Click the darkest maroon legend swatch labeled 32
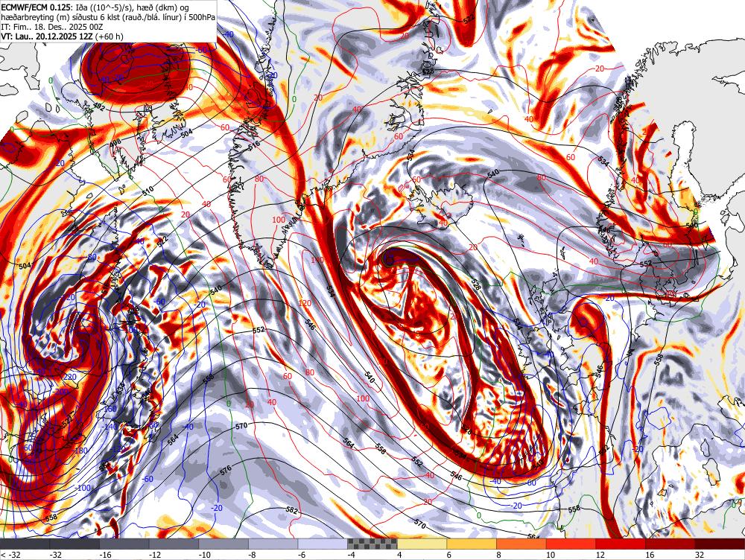 720,544
